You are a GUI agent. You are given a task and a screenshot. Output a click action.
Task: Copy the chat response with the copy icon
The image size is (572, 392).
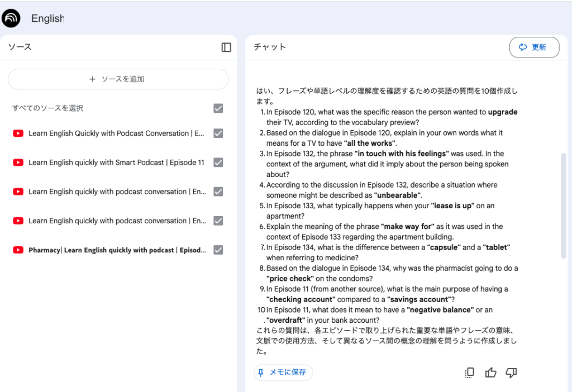pos(469,372)
